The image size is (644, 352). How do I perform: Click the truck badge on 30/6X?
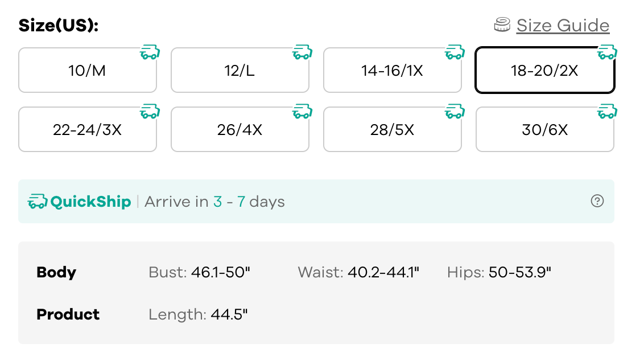point(608,111)
